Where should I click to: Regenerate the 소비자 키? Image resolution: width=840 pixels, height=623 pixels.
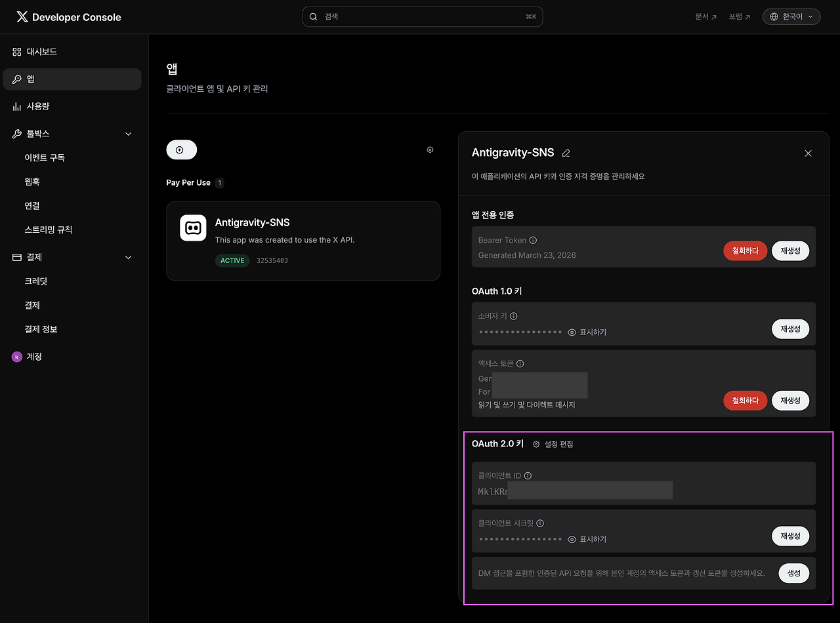coord(790,329)
